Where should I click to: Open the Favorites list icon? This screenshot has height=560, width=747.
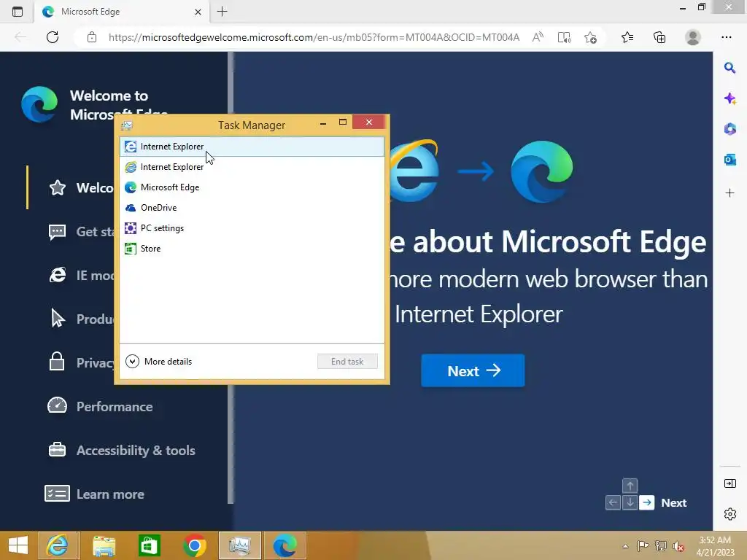(x=627, y=37)
